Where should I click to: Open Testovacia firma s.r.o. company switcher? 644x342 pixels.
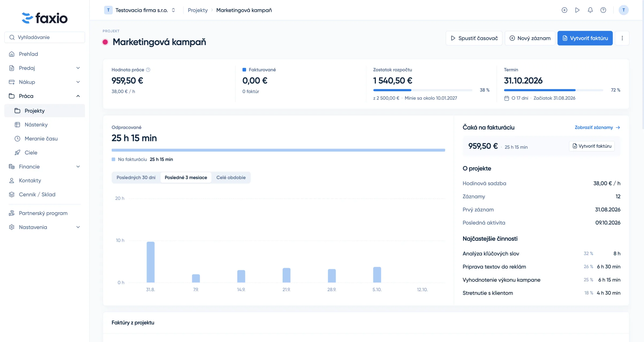(140, 10)
